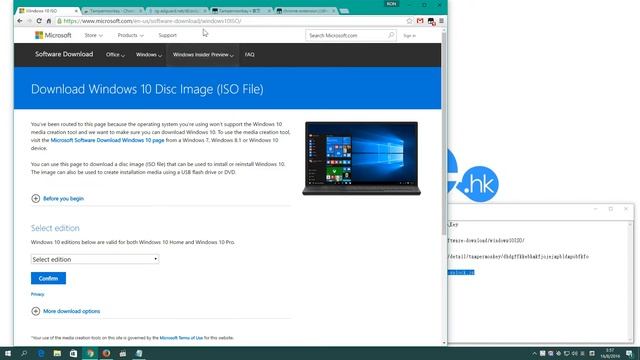
Task: Open the Microsoft Terms of Use link
Action: (x=181, y=338)
